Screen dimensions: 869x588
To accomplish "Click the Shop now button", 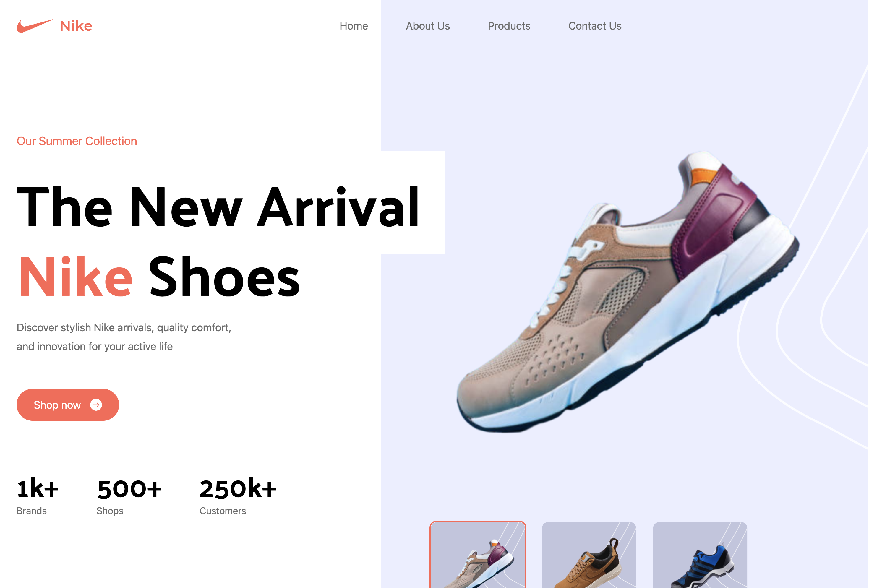I will (x=68, y=405).
